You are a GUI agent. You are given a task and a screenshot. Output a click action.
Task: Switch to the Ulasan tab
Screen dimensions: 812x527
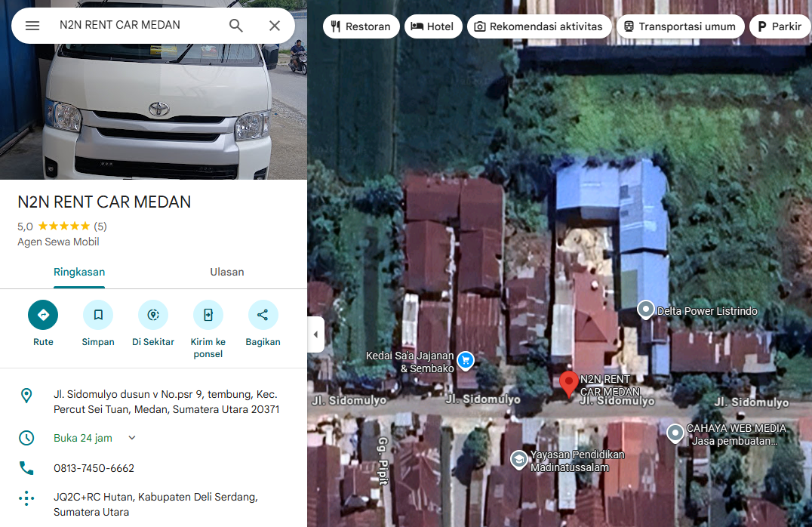[227, 272]
